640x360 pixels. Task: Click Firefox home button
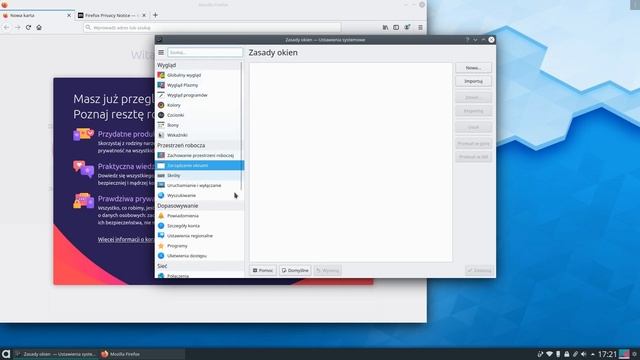click(x=39, y=27)
